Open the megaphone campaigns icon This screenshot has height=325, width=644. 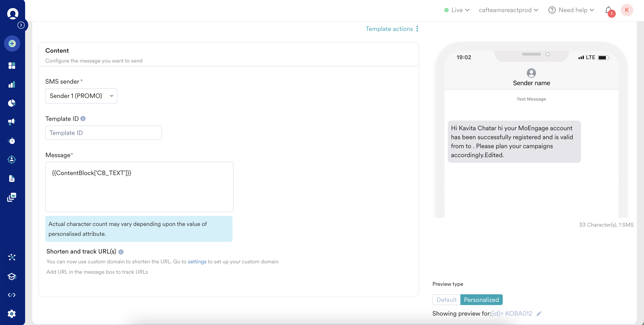point(12,122)
